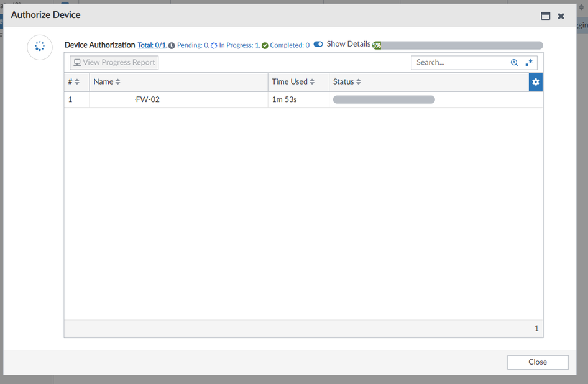Click View Progress Report button
588x384 pixels.
[x=114, y=62]
